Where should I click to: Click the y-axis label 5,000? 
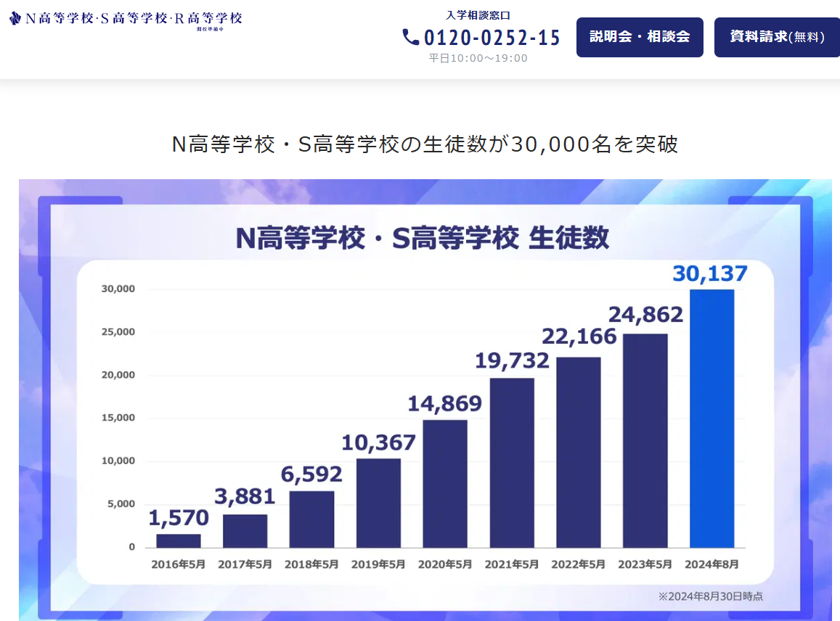point(121,503)
